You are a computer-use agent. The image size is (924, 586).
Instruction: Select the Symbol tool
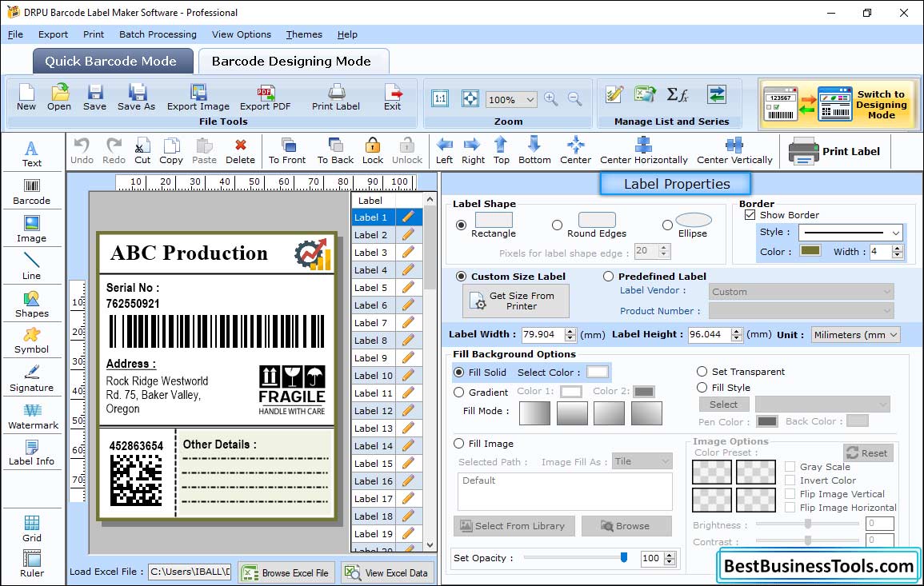pos(32,341)
